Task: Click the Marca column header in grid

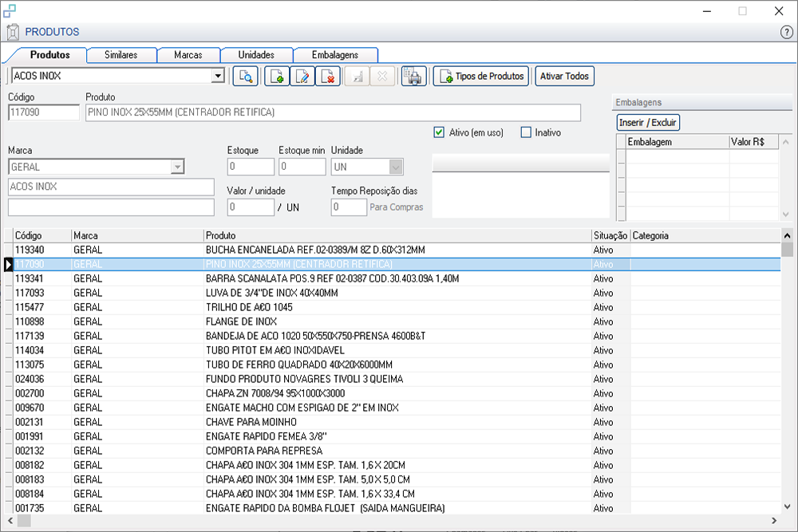Action: tap(137, 235)
